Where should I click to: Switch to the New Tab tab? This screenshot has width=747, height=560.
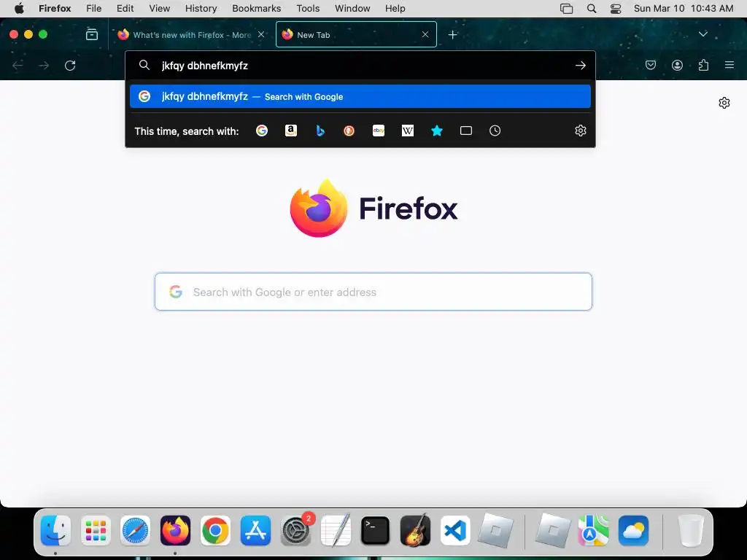coord(356,35)
